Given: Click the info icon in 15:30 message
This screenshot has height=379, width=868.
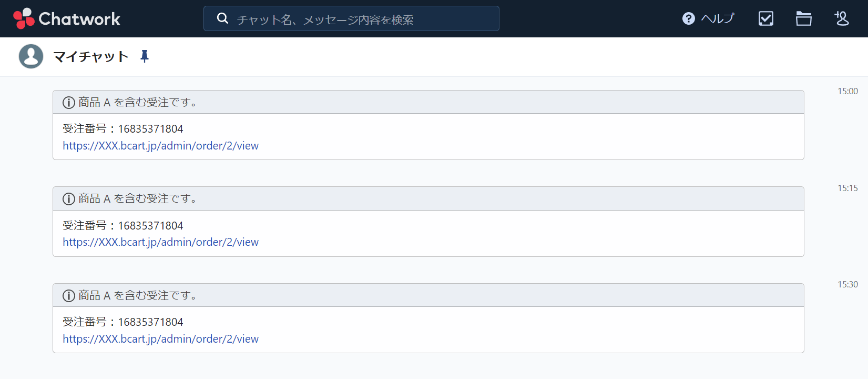Looking at the screenshot, I should (69, 296).
